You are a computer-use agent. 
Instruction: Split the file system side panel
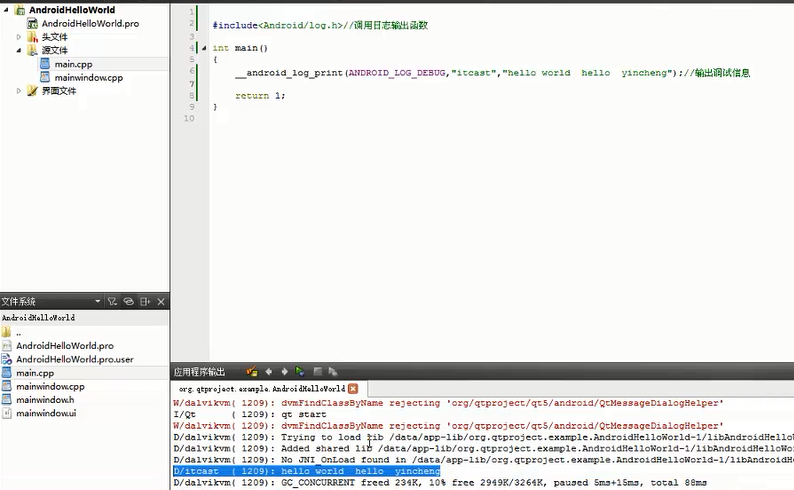(x=145, y=302)
